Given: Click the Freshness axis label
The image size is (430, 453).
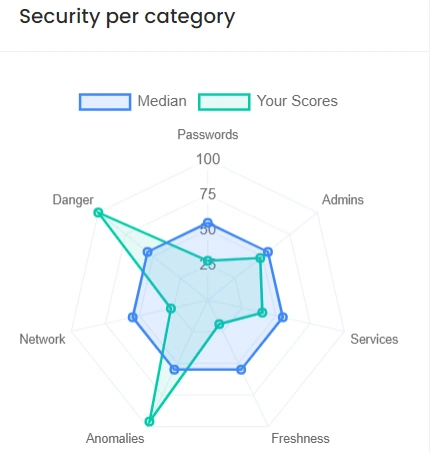Looking at the screenshot, I should [300, 438].
